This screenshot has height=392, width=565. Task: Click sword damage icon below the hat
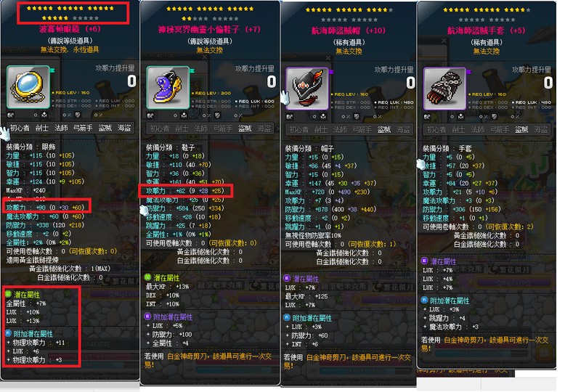pyautogui.click(x=289, y=117)
